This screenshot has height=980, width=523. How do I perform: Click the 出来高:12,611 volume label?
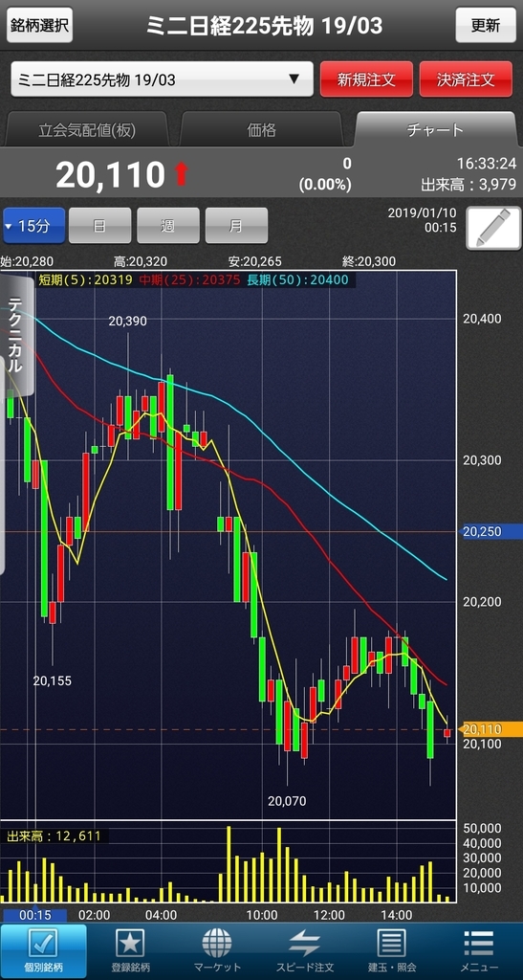click(54, 835)
